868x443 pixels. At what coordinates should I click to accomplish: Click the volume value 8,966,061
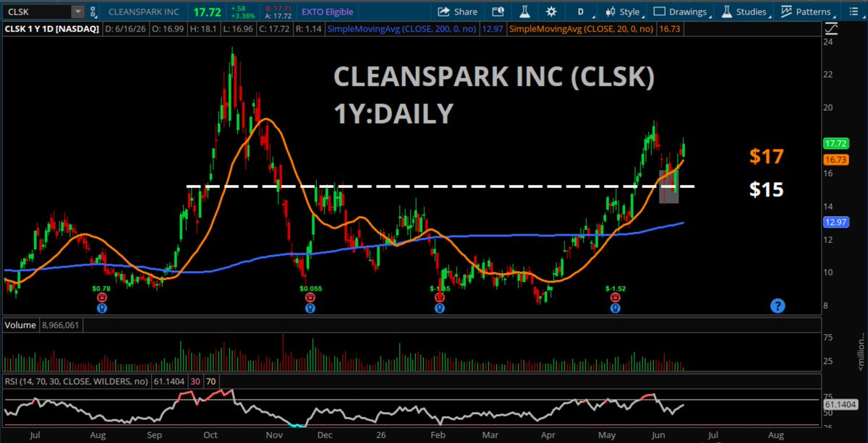pyautogui.click(x=61, y=326)
